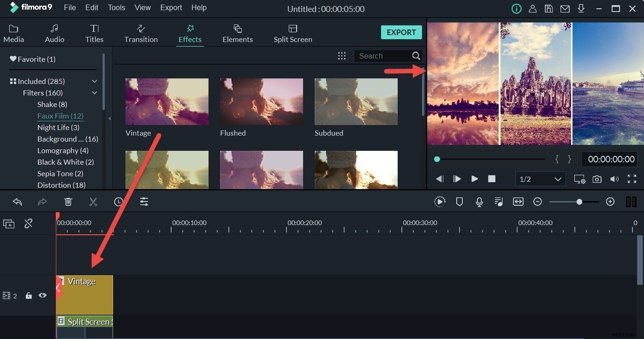Click the render preview icon
644x339 pixels.
point(440,202)
